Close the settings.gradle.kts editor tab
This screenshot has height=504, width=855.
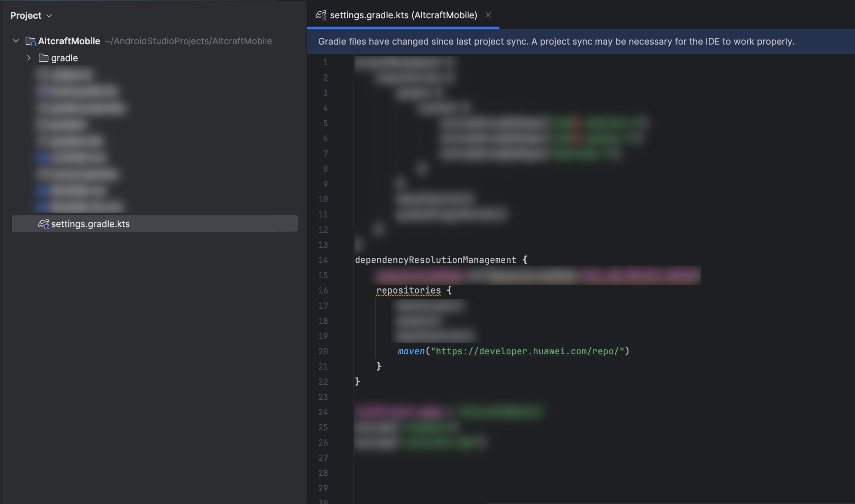pyautogui.click(x=488, y=15)
